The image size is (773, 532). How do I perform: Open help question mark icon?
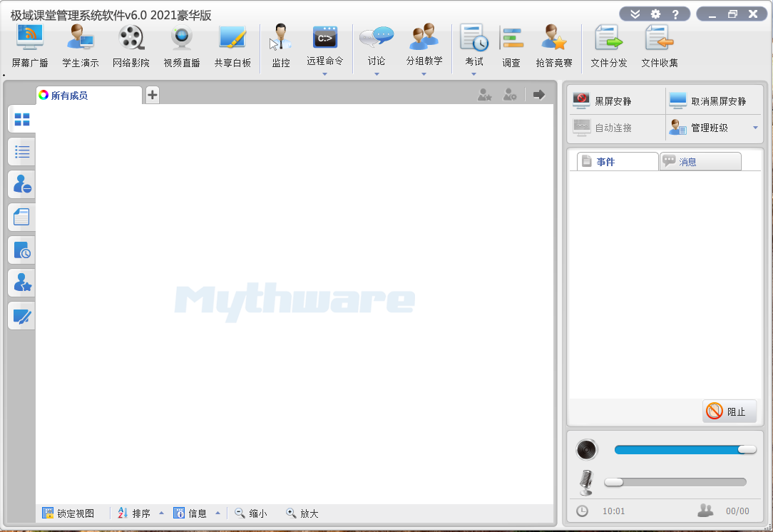[x=675, y=14]
